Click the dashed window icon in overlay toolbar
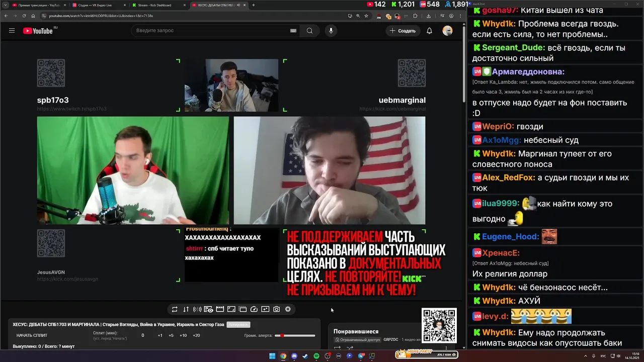The width and height of the screenshot is (644, 362). point(243,309)
